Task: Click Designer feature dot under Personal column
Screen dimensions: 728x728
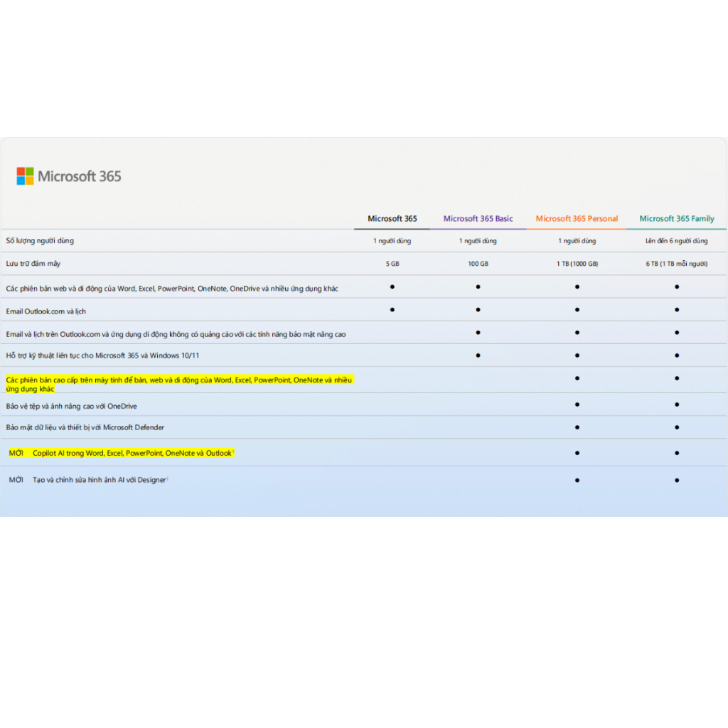Action: (577, 480)
